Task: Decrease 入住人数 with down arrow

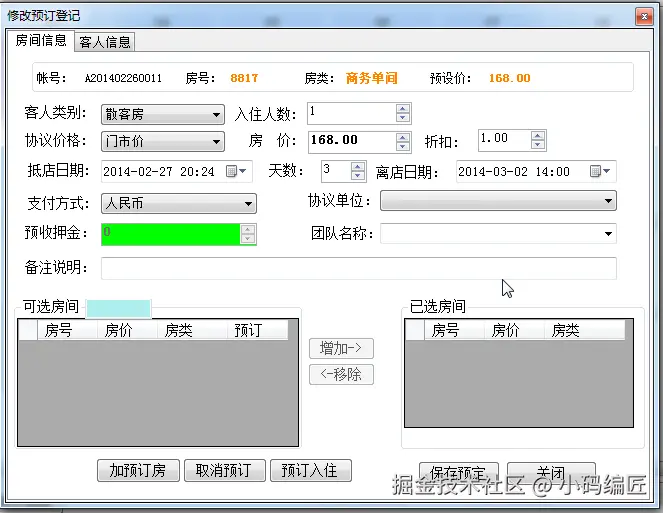Action: 403,118
